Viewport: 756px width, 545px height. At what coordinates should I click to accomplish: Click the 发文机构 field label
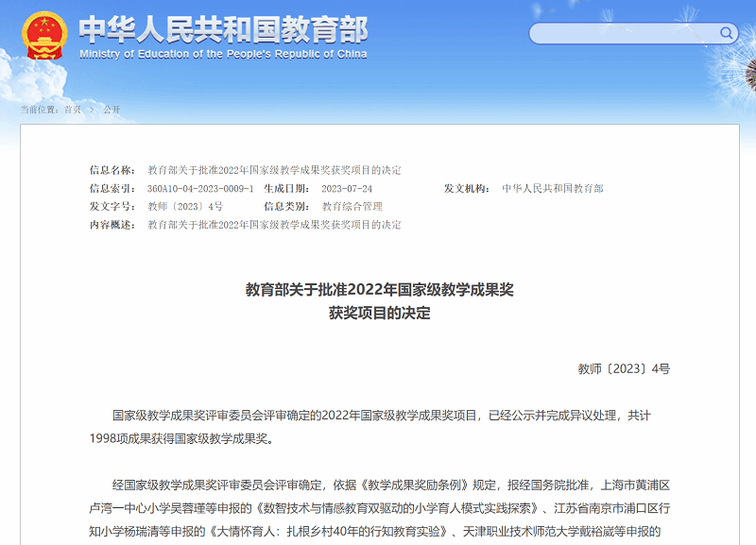467,188
